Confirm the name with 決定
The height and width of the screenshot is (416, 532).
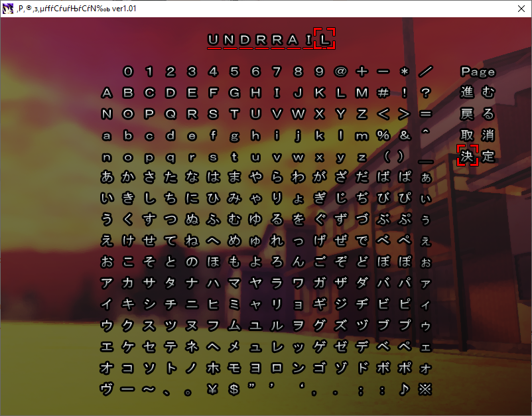click(478, 157)
